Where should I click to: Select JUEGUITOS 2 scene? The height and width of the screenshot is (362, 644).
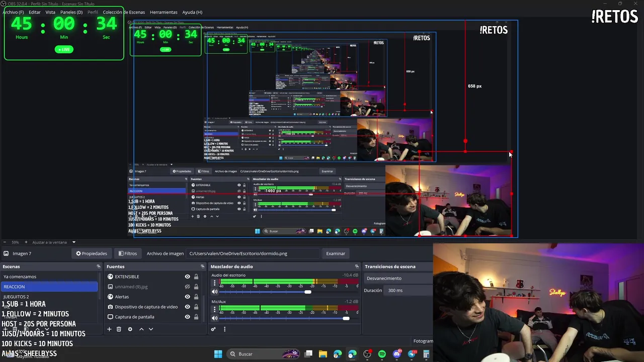[49, 297]
